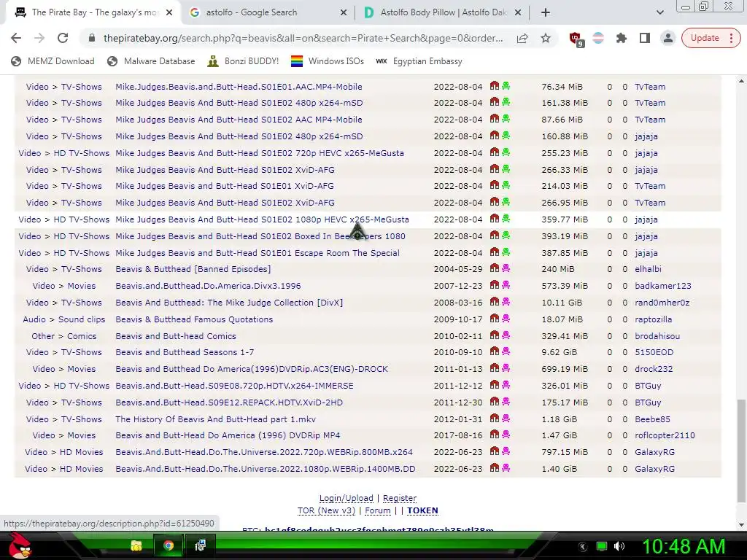
Task: Click the Register link
Action: pyautogui.click(x=400, y=498)
